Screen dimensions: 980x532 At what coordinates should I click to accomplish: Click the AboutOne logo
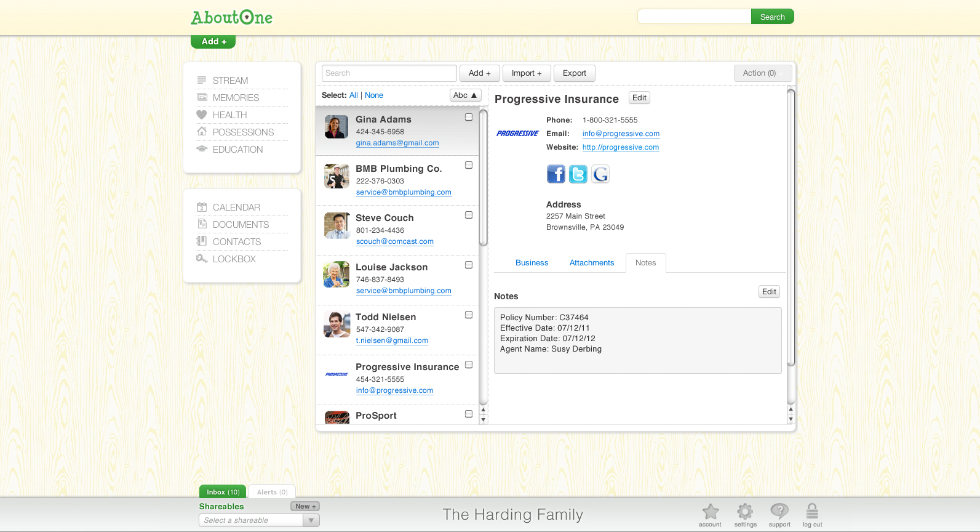(231, 17)
